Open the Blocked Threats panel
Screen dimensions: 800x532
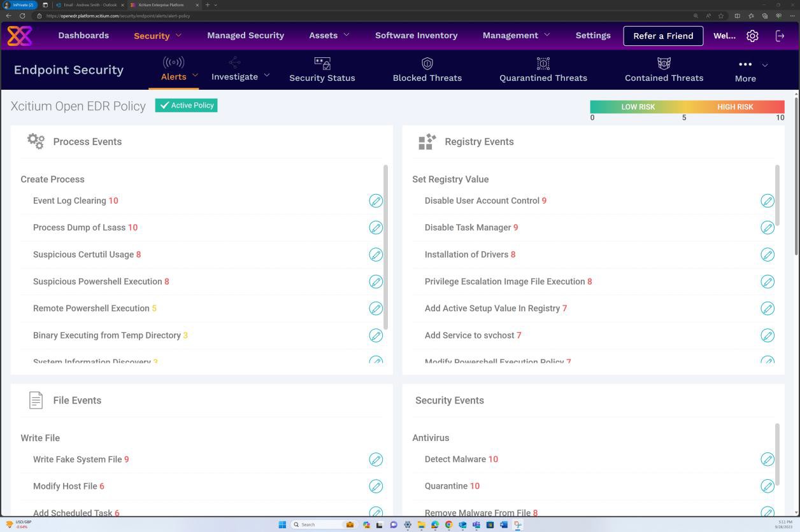tap(427, 70)
